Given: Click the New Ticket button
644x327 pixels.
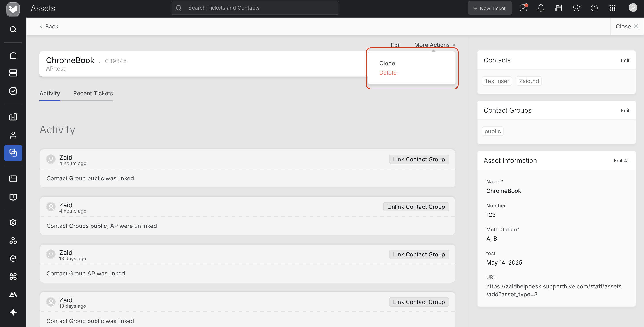Looking at the screenshot, I should click(x=490, y=8).
